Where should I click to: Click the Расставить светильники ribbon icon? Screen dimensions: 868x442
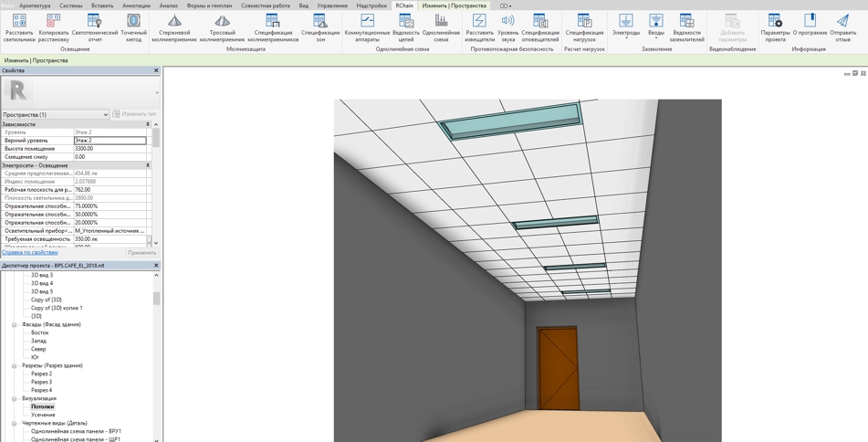pyautogui.click(x=18, y=22)
